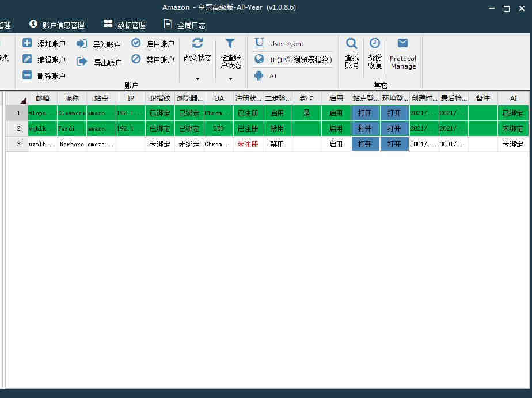Click the 是 bound-card cell in row 1
Screen dimensions: 532x398
tap(307, 113)
